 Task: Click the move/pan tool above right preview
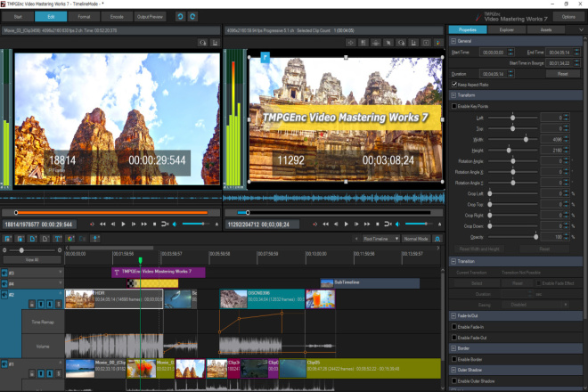tap(351, 43)
